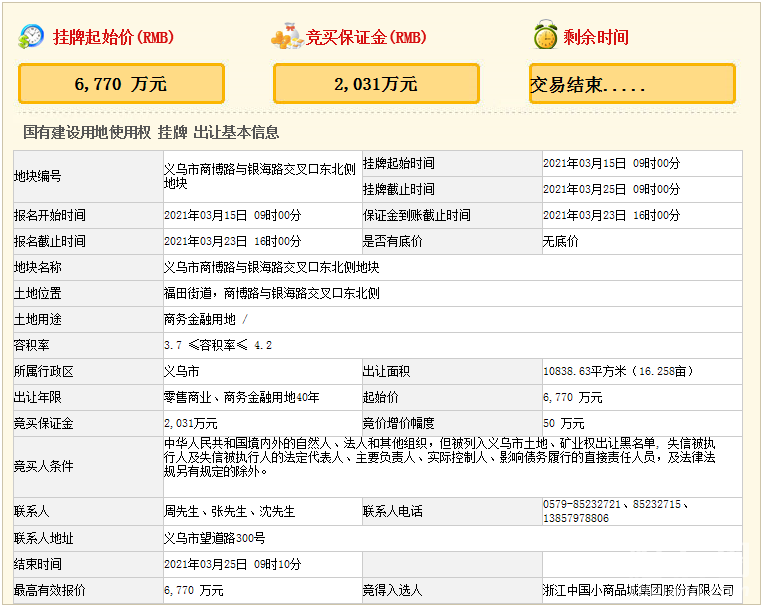This screenshot has width=765, height=607.
Task: Click the 竞价增价幅度 value 50 万元
Action: point(564,423)
